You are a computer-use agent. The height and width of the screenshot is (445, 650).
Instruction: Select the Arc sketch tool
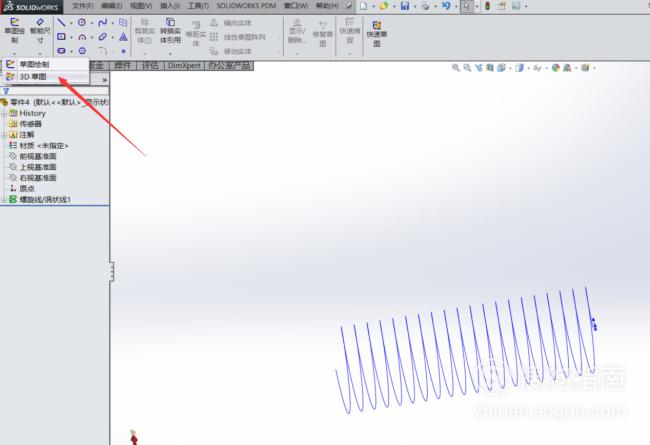click(82, 37)
